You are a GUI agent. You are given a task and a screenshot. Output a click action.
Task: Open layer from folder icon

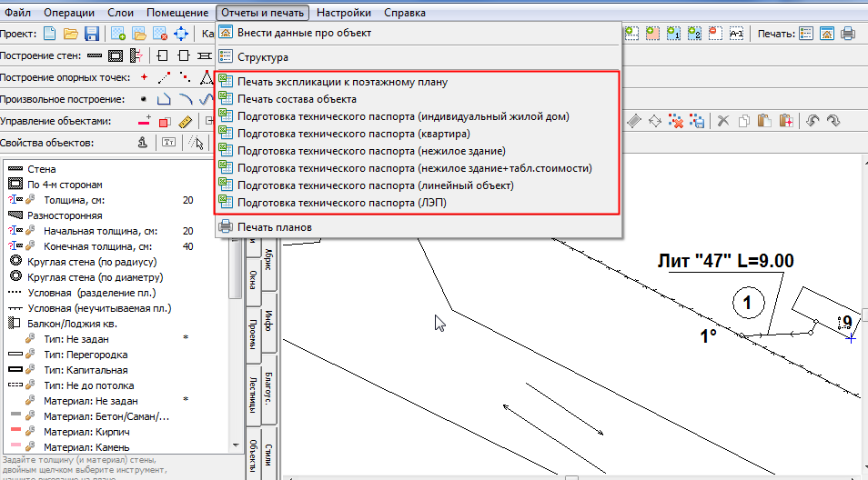[x=139, y=34]
